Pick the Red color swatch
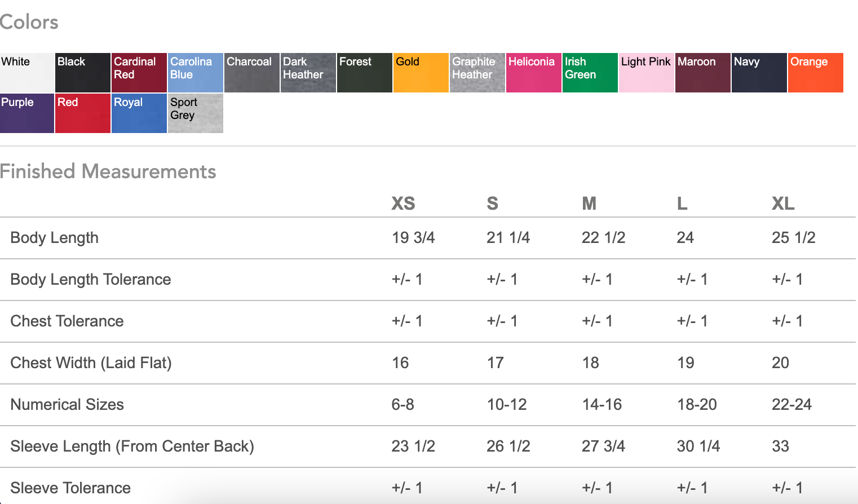858x504 pixels. tap(83, 113)
